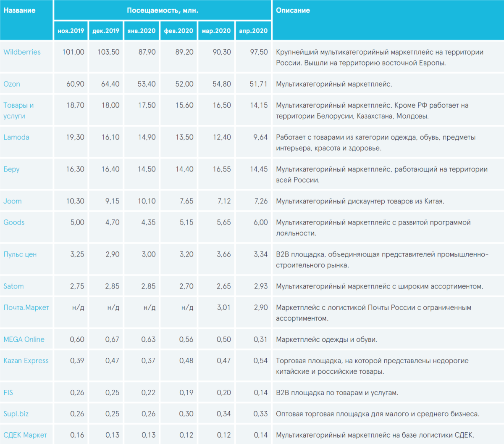Follow the Беру link

coord(11,169)
